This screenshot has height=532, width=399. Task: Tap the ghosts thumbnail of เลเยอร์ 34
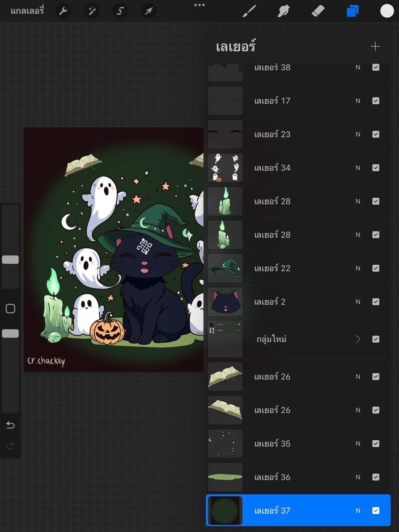(225, 168)
